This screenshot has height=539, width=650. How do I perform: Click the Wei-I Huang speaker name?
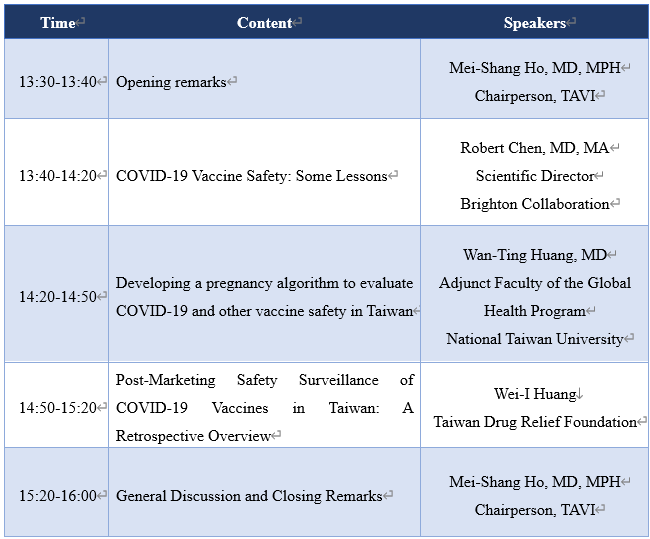click(x=534, y=394)
